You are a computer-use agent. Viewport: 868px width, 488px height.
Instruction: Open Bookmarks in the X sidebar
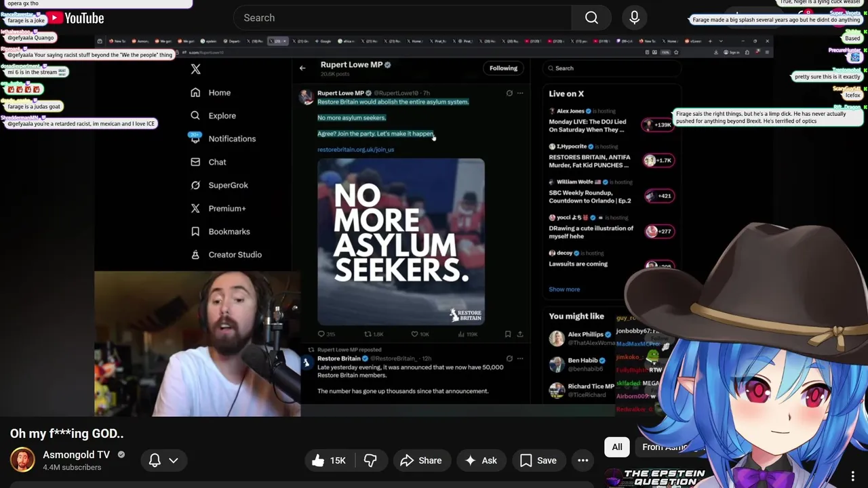[229, 232]
